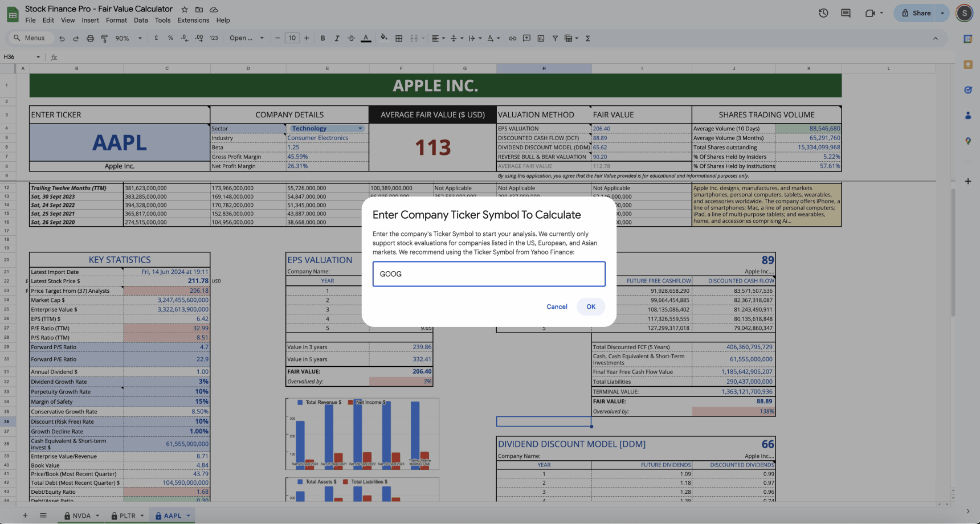Click the Print icon
This screenshot has width=980, height=524.
click(90, 38)
